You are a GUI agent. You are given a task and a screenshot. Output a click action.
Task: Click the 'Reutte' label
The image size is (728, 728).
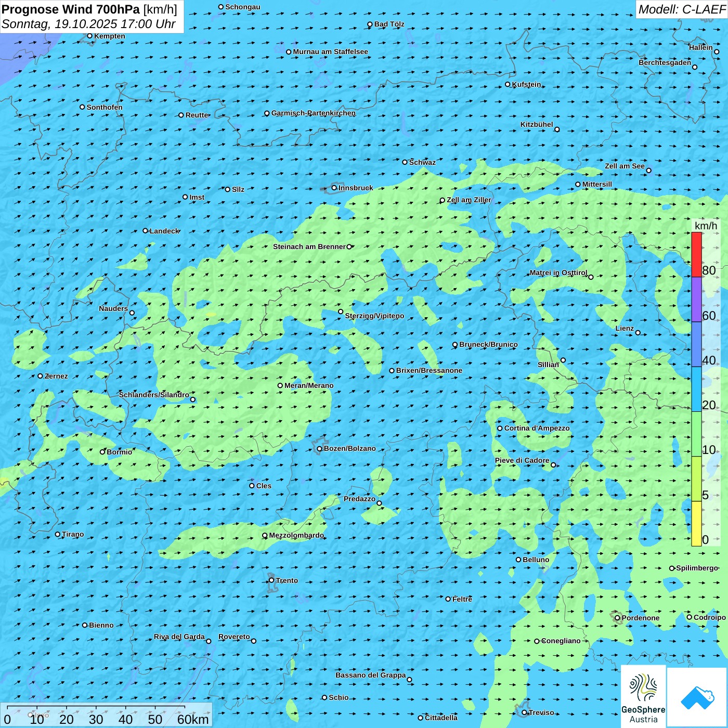[197, 115]
